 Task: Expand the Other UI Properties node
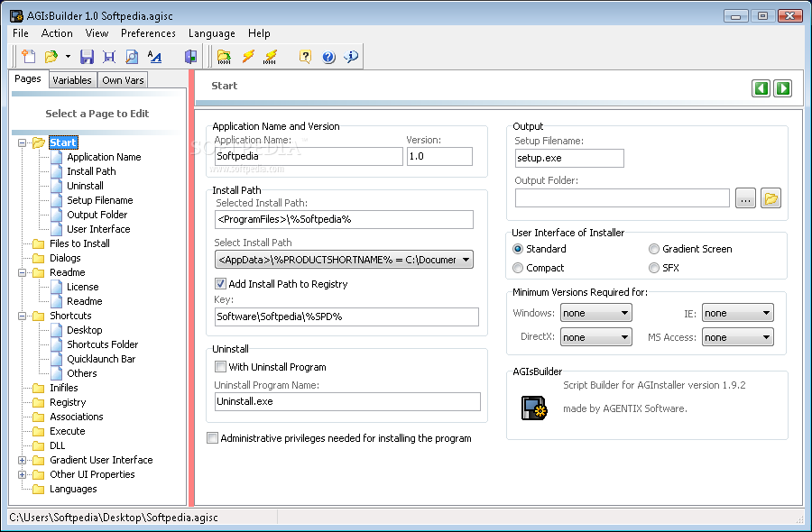pos(22,474)
